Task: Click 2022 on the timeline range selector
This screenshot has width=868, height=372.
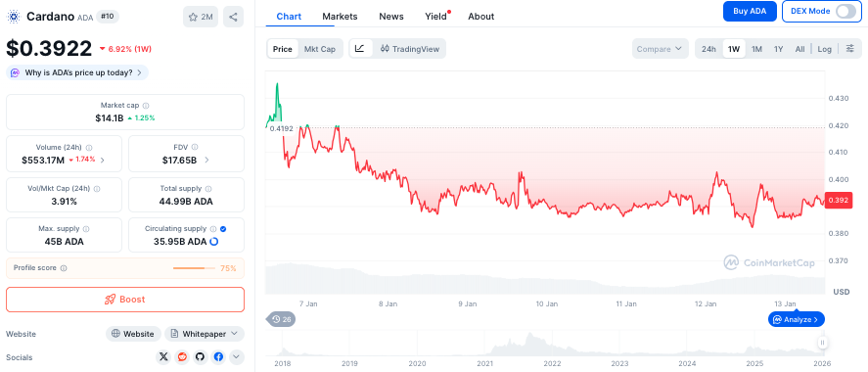Action: click(x=553, y=364)
